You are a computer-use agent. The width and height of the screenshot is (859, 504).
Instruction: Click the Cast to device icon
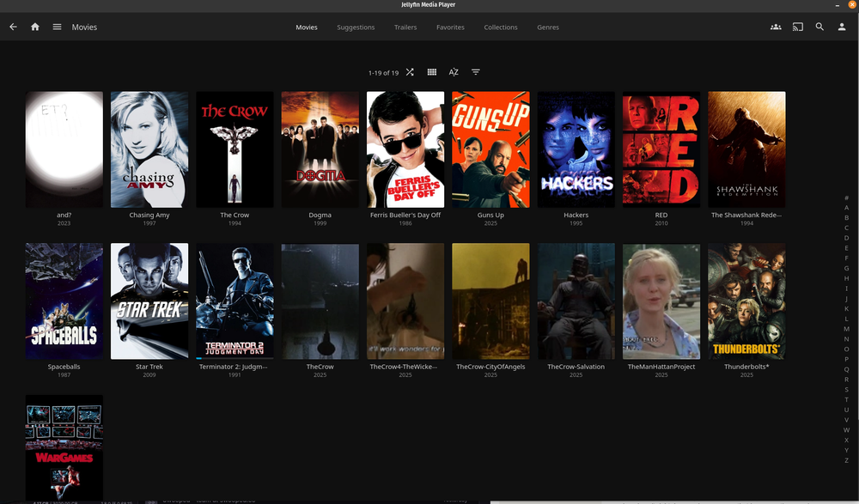[x=797, y=27]
